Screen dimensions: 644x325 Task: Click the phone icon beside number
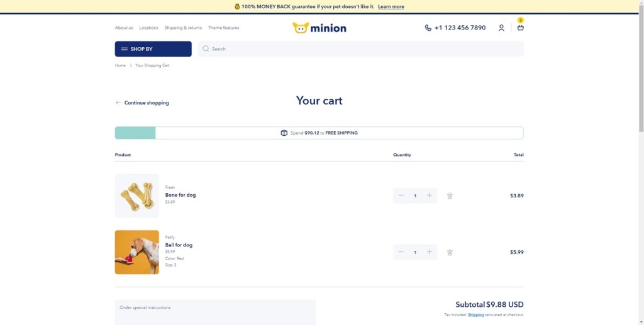point(428,28)
